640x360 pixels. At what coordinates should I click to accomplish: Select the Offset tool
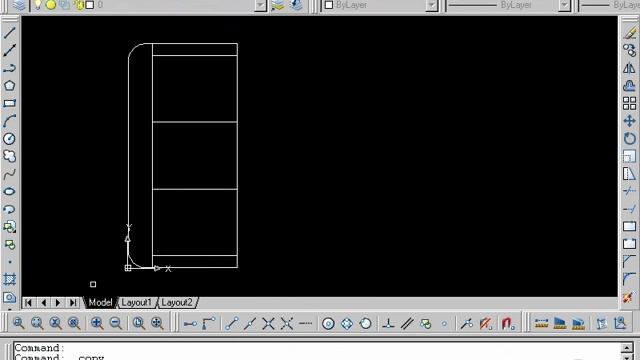tap(629, 86)
